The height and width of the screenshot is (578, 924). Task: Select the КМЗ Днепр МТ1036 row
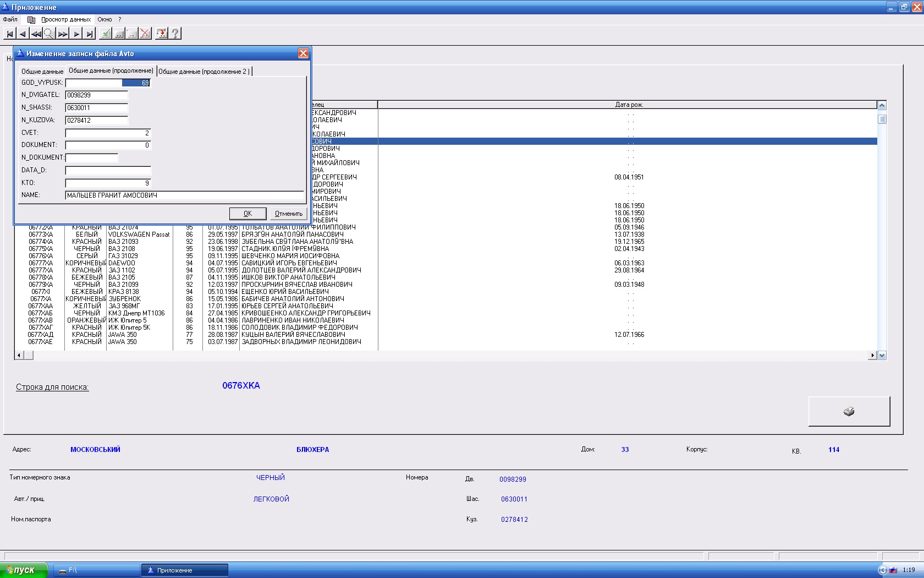446,313
